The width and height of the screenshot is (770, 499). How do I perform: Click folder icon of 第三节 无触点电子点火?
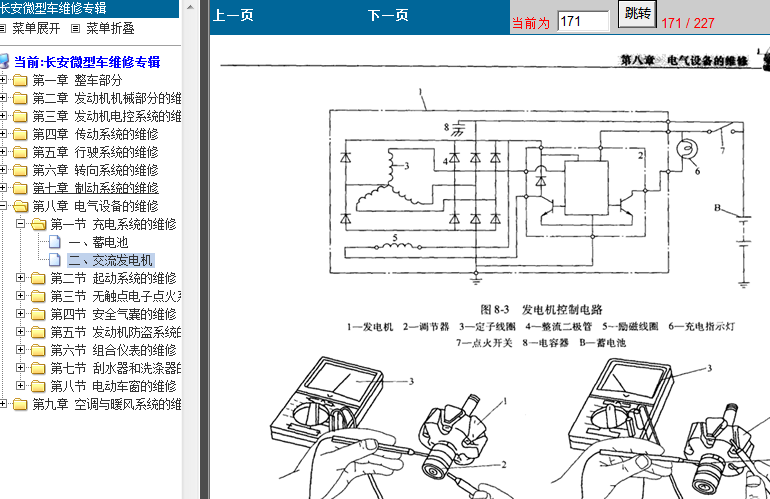pos(38,297)
